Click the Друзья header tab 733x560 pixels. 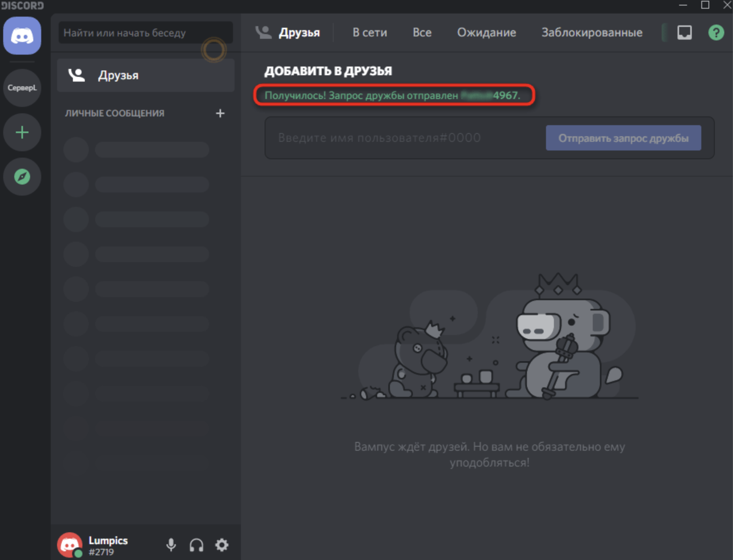point(299,32)
